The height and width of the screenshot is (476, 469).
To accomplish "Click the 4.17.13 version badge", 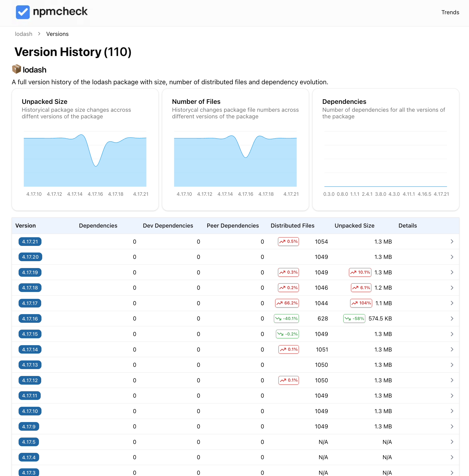I will pos(30,365).
